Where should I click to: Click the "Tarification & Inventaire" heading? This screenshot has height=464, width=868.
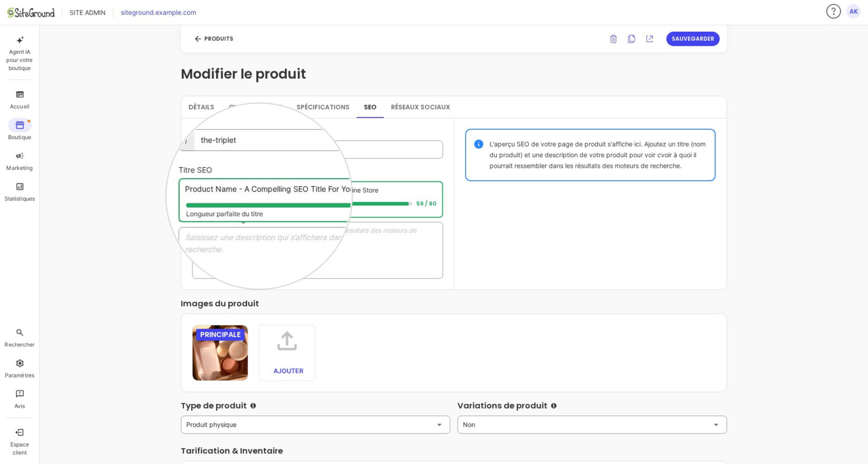coord(232,451)
